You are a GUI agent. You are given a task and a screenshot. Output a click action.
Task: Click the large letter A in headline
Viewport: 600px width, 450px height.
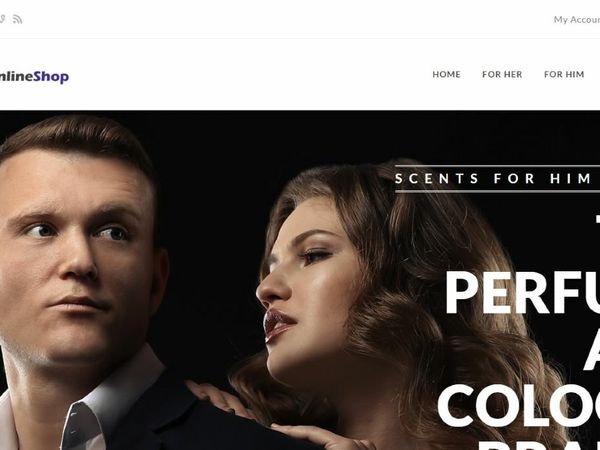pyautogui.click(x=592, y=349)
